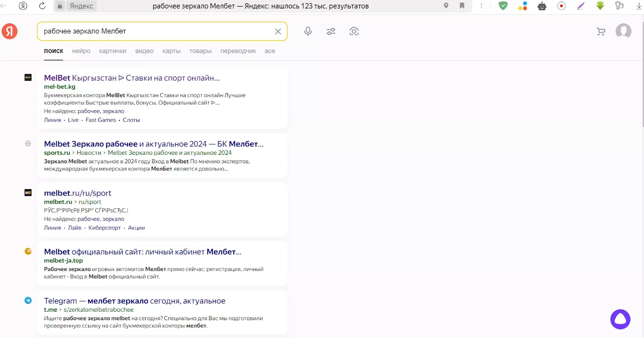The height and width of the screenshot is (338, 644).
Task: Open the все tab
Action: pyautogui.click(x=270, y=51)
